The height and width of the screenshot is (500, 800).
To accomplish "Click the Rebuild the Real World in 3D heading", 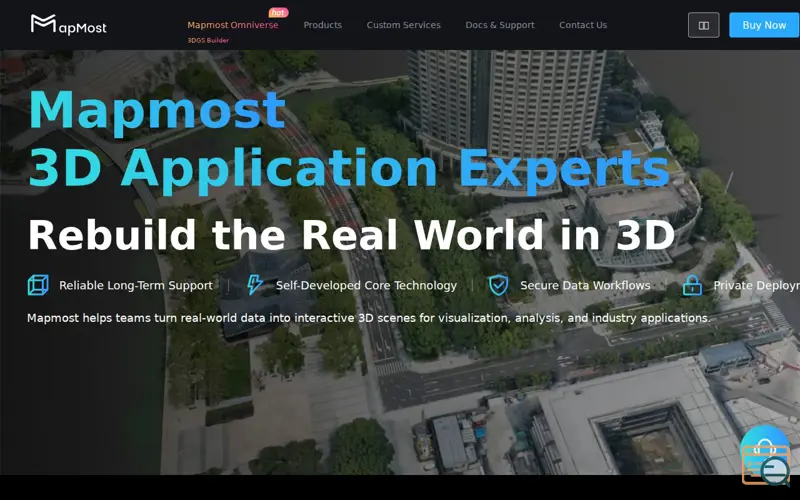I will point(352,235).
